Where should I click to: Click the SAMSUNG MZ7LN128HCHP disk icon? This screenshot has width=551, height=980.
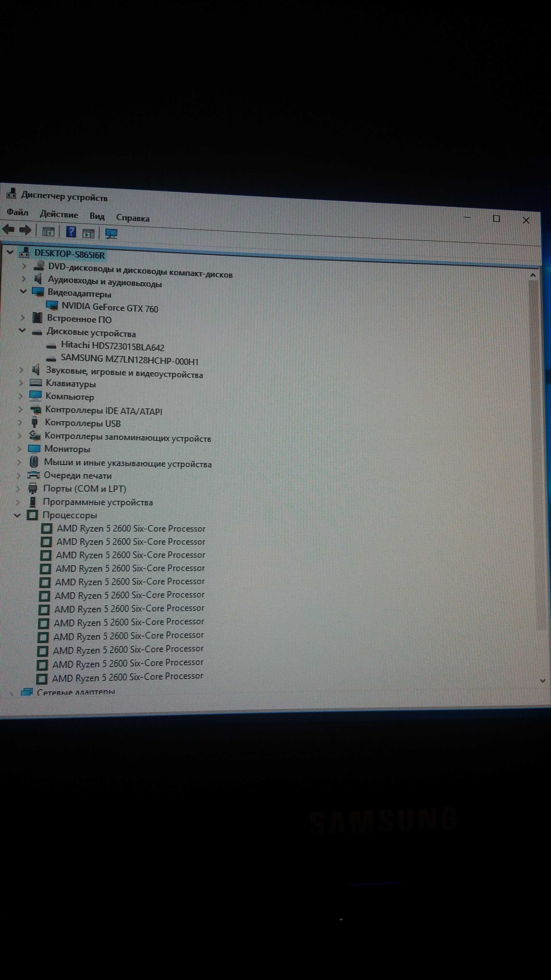(x=51, y=358)
